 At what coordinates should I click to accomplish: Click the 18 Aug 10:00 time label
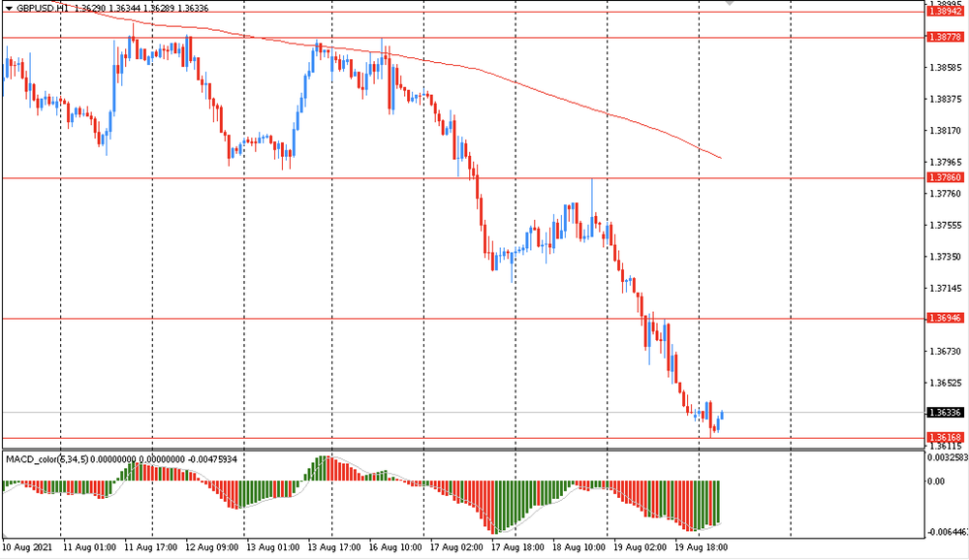click(579, 547)
